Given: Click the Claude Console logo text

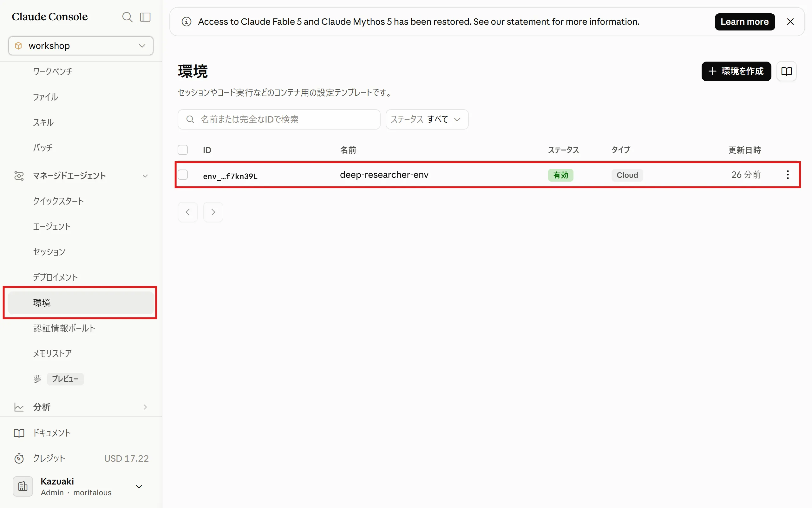Looking at the screenshot, I should pyautogui.click(x=50, y=17).
